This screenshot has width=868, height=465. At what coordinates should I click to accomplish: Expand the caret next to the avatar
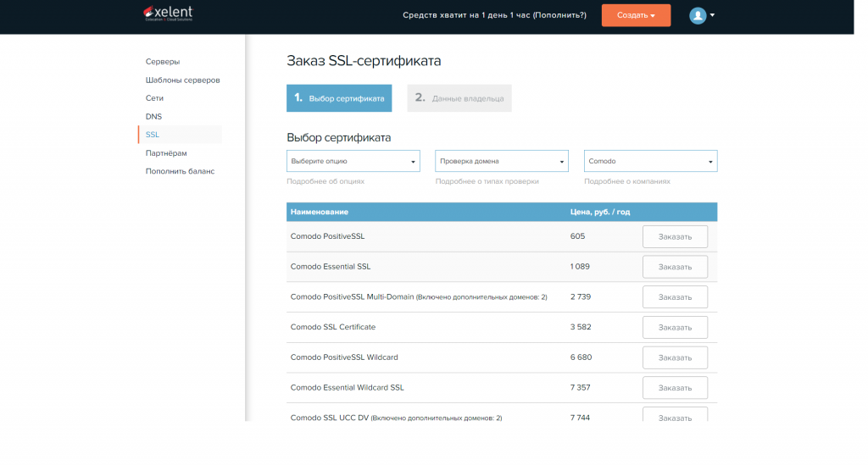point(712,15)
